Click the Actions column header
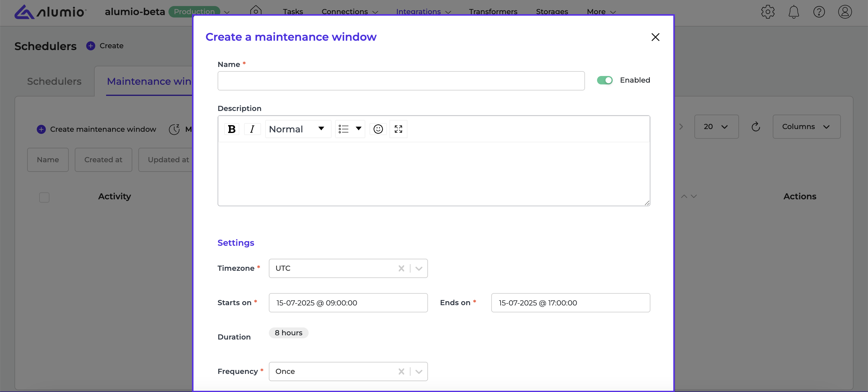The image size is (868, 392). point(800,196)
